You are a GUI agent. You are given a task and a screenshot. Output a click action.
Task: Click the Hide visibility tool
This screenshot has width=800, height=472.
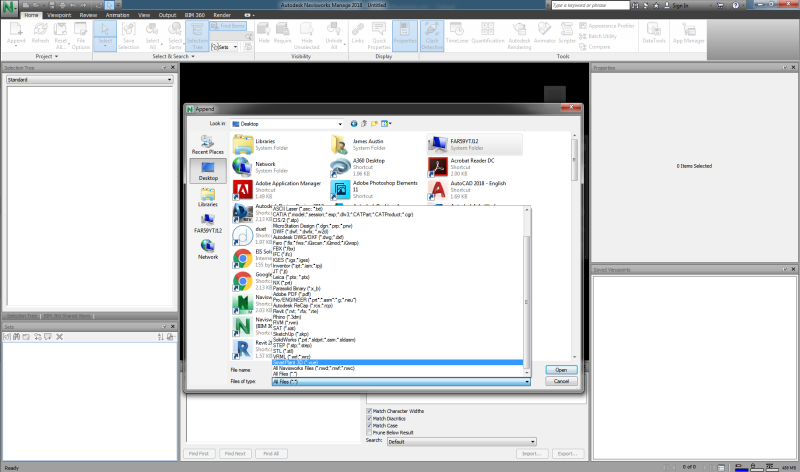click(x=264, y=34)
